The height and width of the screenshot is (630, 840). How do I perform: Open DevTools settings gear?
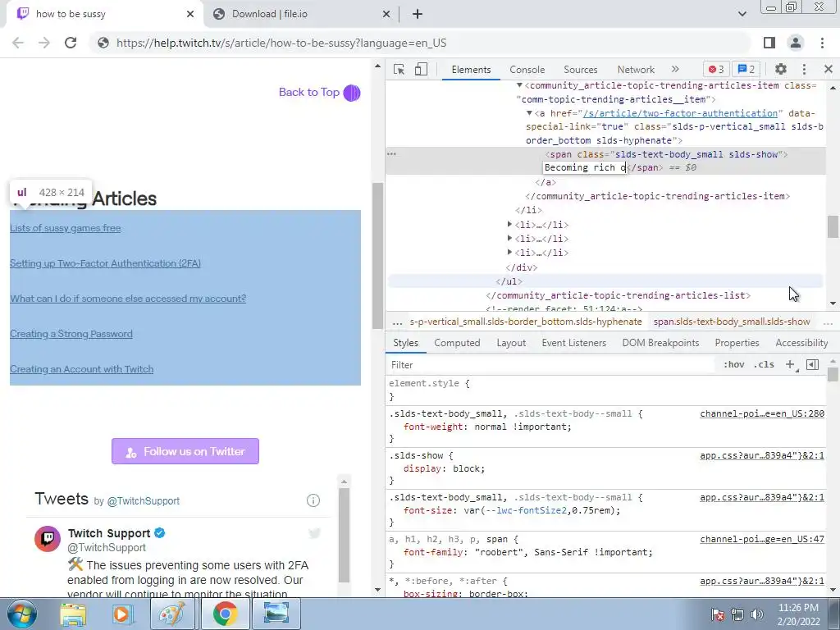(x=781, y=69)
